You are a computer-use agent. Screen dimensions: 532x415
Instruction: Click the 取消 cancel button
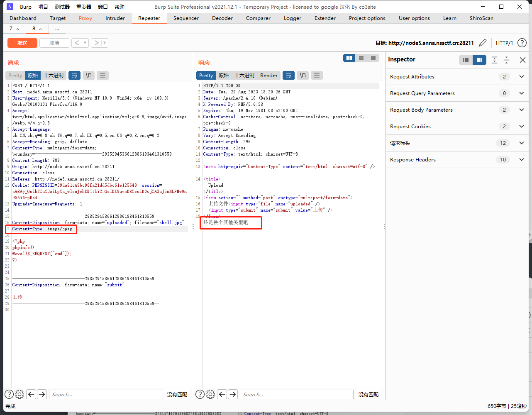pos(54,43)
